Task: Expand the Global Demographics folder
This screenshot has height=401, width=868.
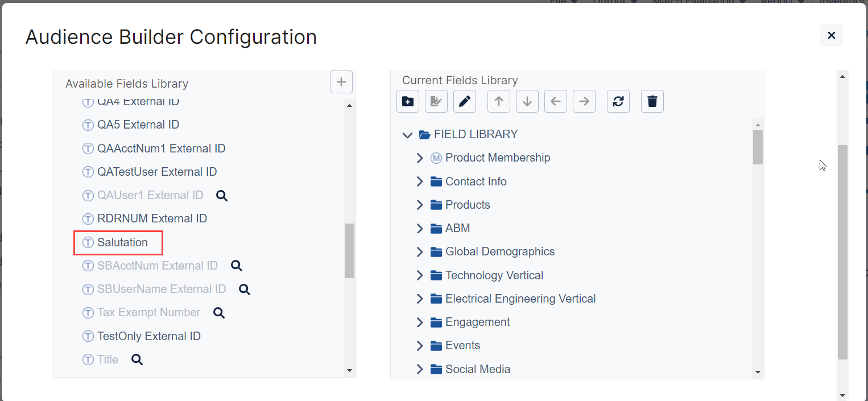Action: tap(420, 252)
